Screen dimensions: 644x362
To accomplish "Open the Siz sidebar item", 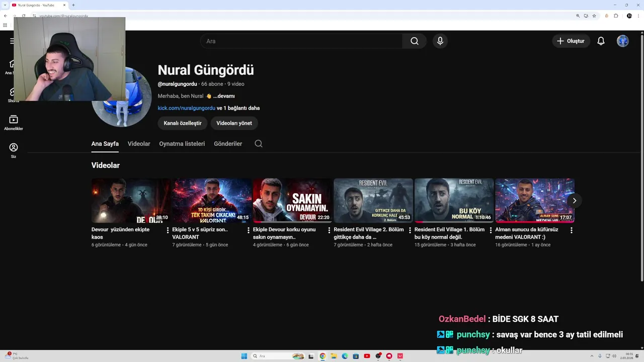I will coord(14,150).
